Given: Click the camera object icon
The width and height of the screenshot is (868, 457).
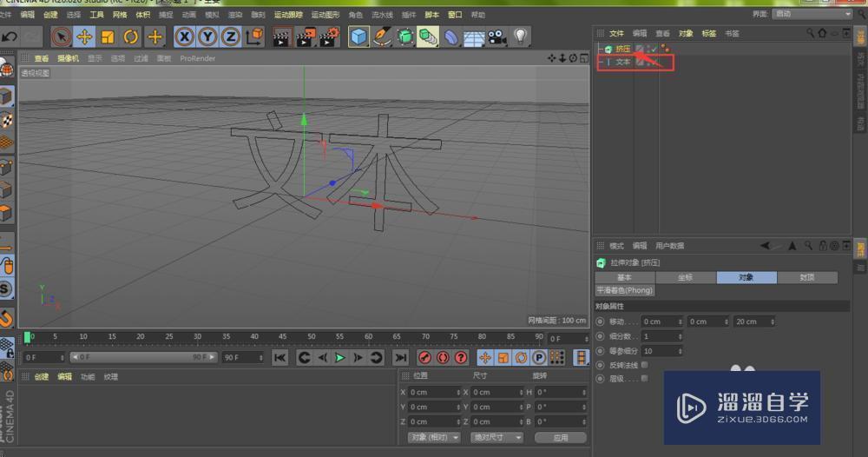Looking at the screenshot, I should click(x=496, y=36).
